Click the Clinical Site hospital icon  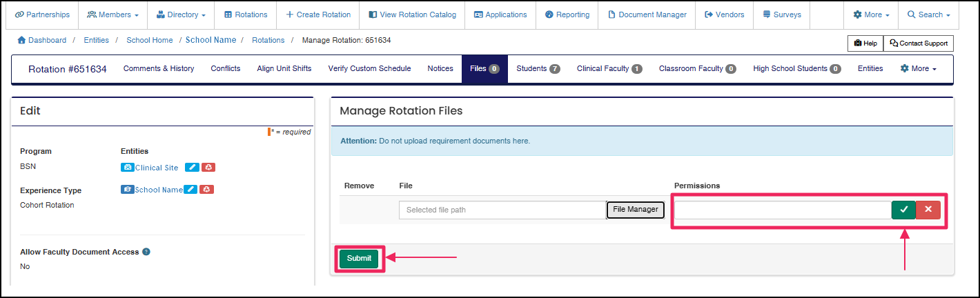(x=127, y=168)
